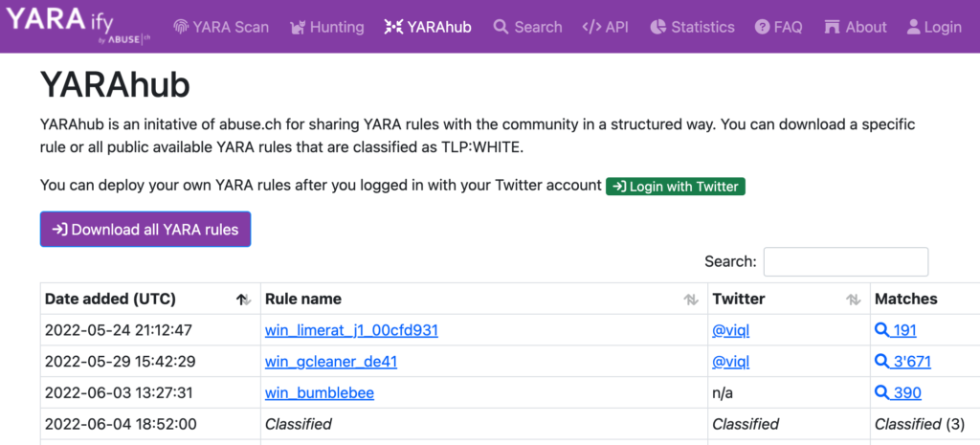Open rule win_gcleaner_de41
The height and width of the screenshot is (445, 980).
330,361
